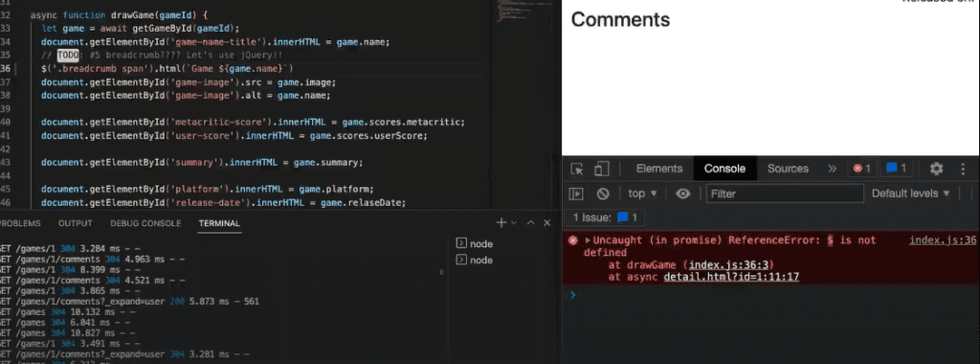Click the red error icon beside the Uncaught message
Image resolution: width=980 pixels, height=364 pixels.
573,240
